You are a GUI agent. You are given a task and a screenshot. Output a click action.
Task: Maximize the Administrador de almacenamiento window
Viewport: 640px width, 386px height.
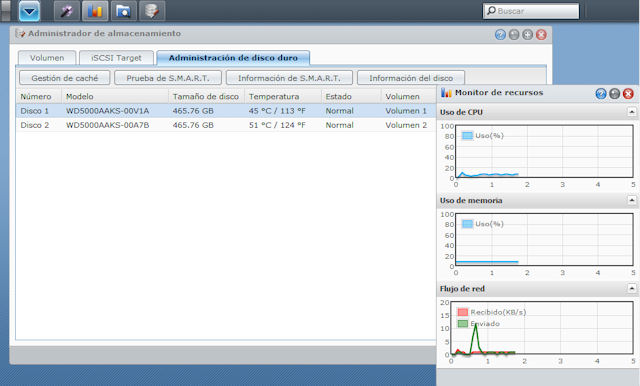(527, 35)
